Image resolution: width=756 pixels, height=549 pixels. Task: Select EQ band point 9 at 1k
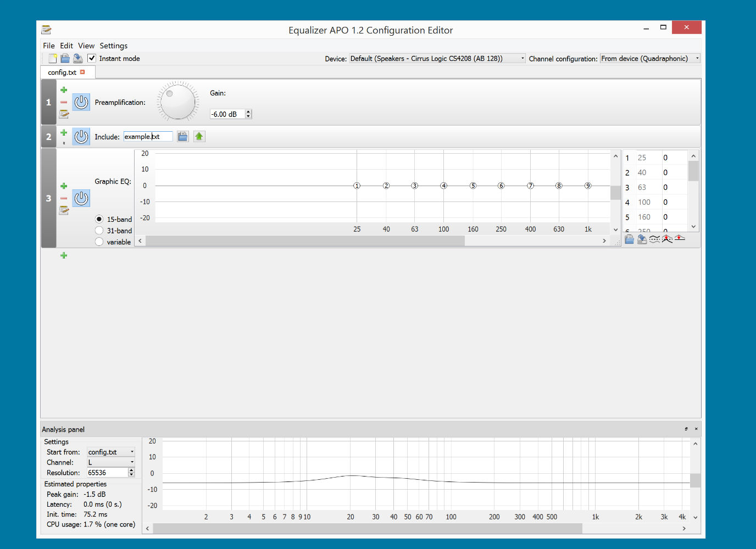click(588, 186)
